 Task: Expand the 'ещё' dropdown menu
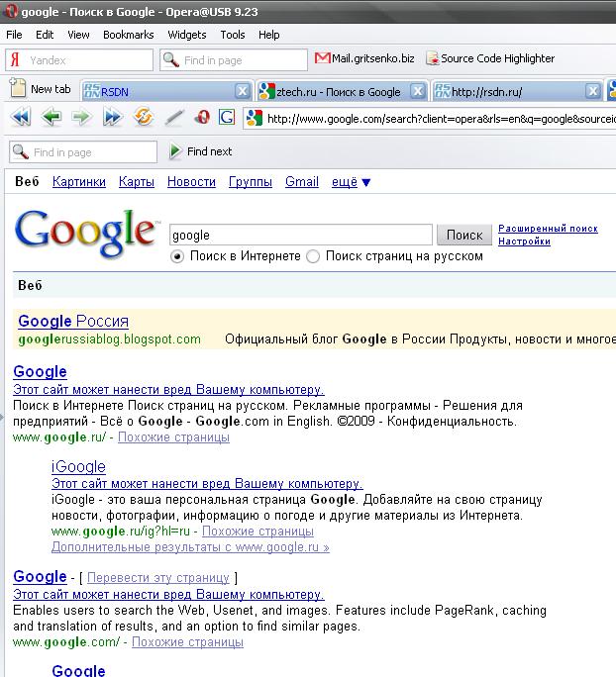coord(351,182)
